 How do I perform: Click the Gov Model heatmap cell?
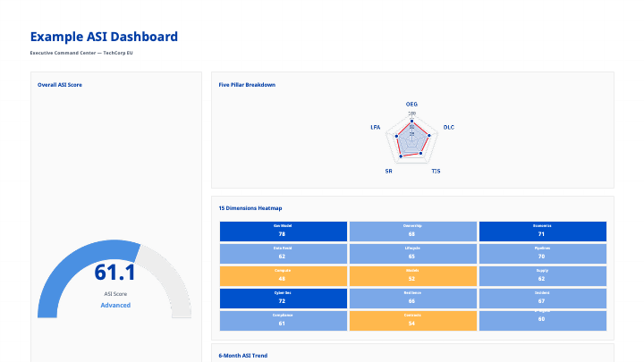point(282,232)
